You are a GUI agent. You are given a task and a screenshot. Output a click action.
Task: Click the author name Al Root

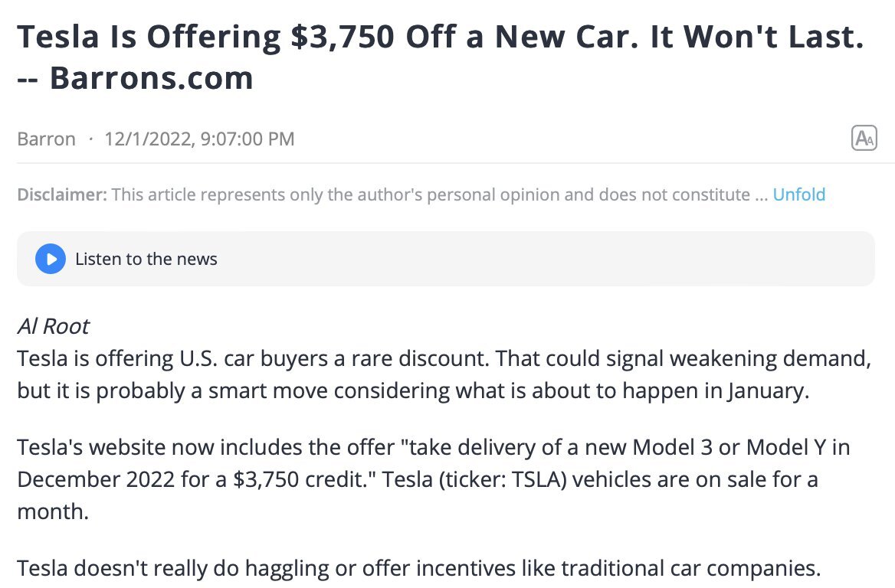point(53,326)
